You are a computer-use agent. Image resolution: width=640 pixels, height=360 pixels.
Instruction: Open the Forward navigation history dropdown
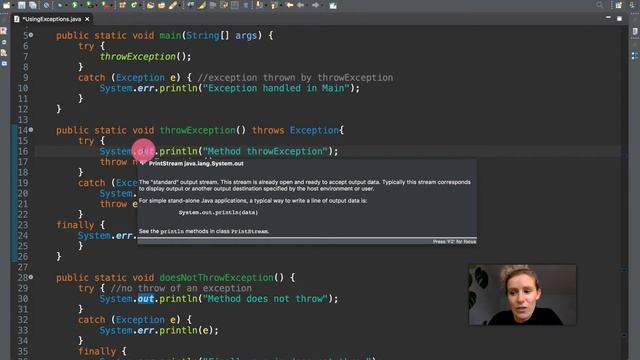point(322,6)
